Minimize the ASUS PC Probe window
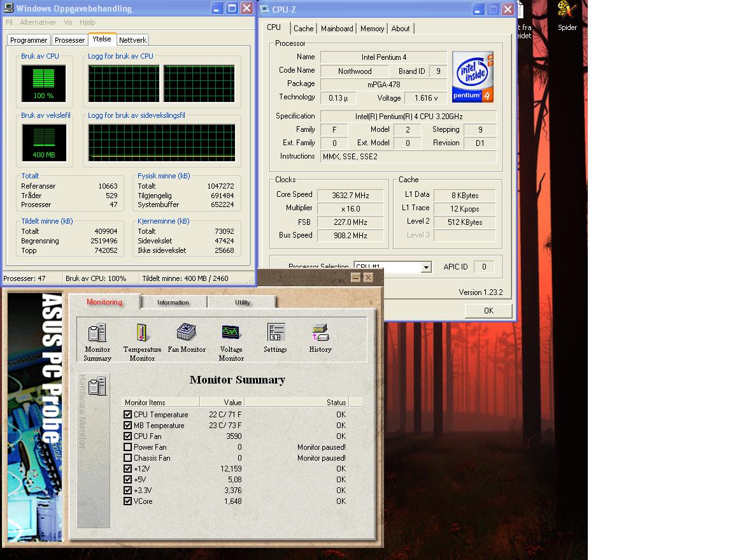The width and height of the screenshot is (747, 560). (355, 277)
